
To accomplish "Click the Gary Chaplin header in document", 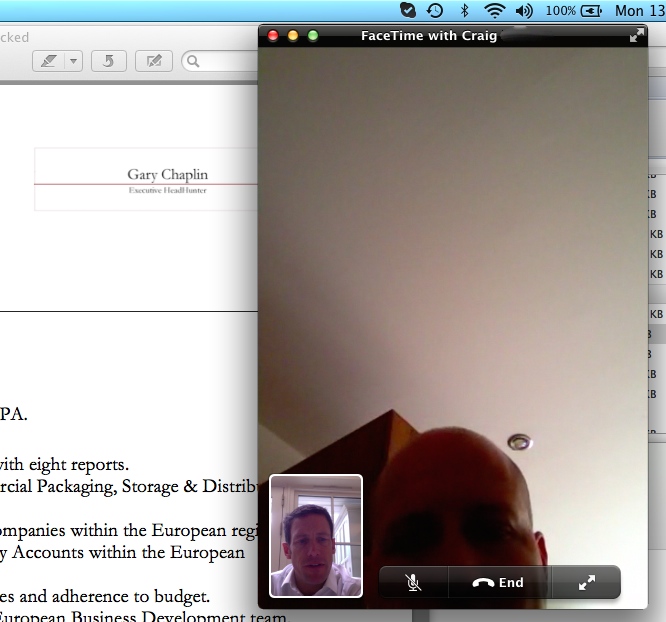I will 167,175.
